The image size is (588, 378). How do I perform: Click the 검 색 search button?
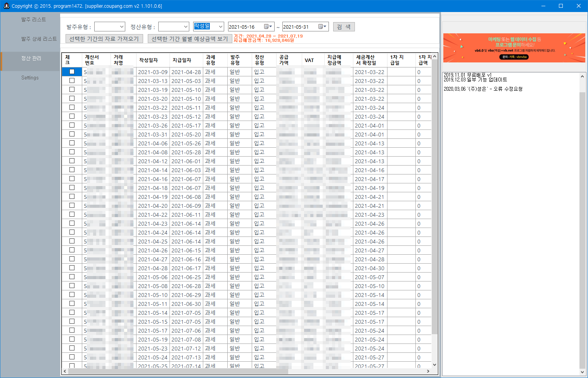pos(344,26)
